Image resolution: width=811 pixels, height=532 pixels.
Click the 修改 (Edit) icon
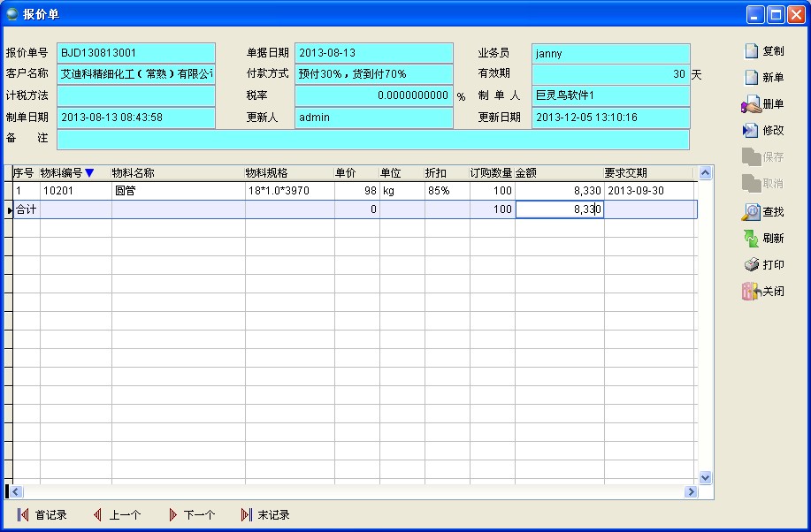[x=751, y=131]
